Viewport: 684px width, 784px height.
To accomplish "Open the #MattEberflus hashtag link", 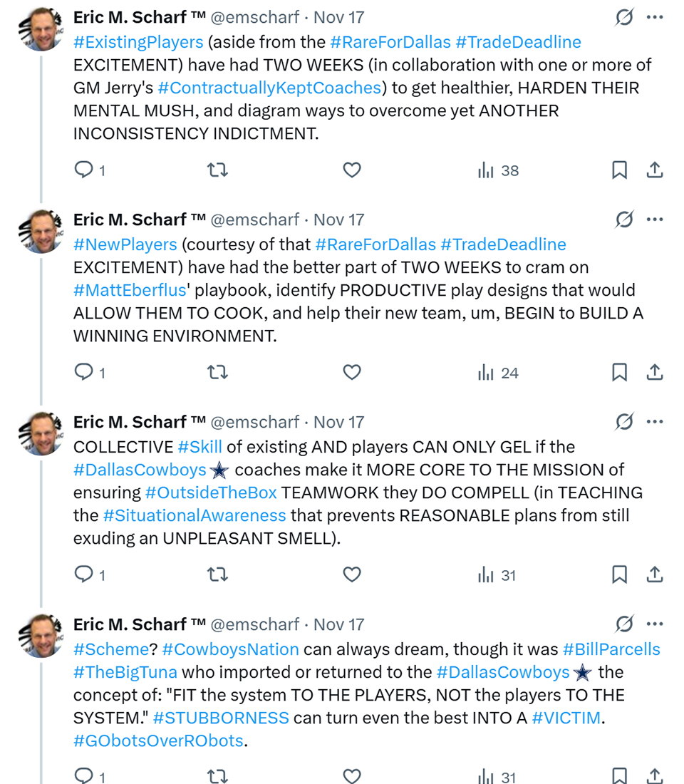I will (x=125, y=291).
